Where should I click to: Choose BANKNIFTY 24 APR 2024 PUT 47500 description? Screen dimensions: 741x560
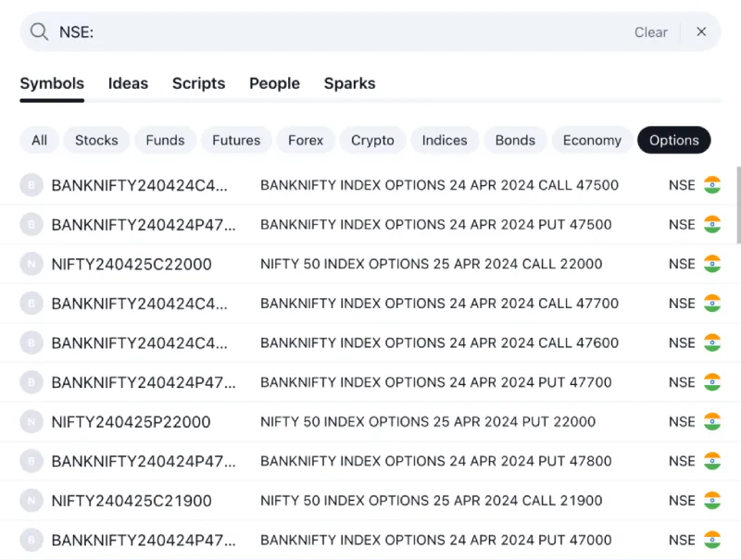(435, 224)
